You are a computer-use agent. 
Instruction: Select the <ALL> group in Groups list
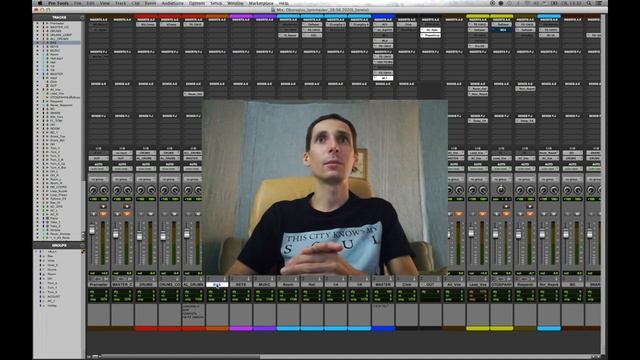[x=52, y=252]
